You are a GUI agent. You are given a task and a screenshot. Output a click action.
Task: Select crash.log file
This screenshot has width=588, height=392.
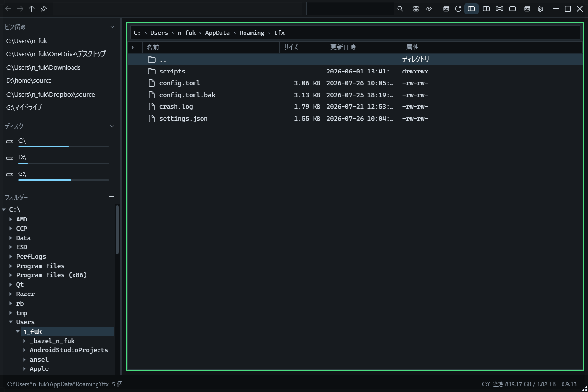(355, 107)
